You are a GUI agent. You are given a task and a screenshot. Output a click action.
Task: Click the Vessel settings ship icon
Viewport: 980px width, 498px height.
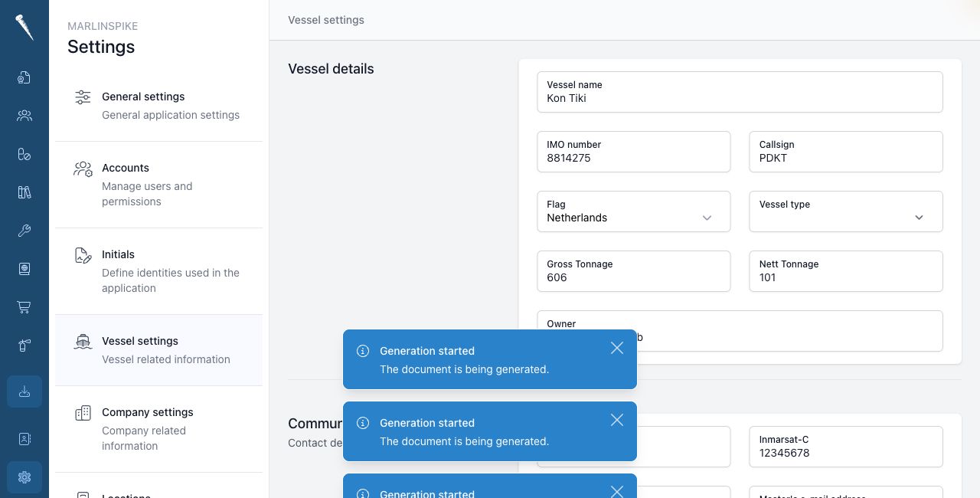(83, 342)
